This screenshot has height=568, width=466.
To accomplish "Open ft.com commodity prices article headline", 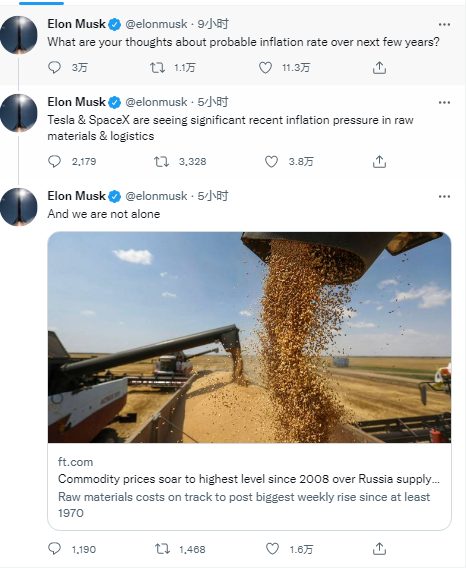I will coord(249,479).
